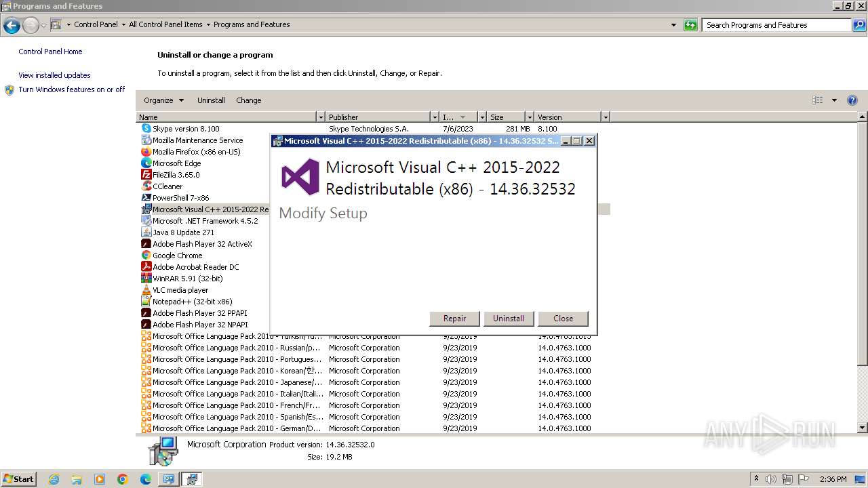Open Windows Explorer folder in taskbar

click(77, 479)
